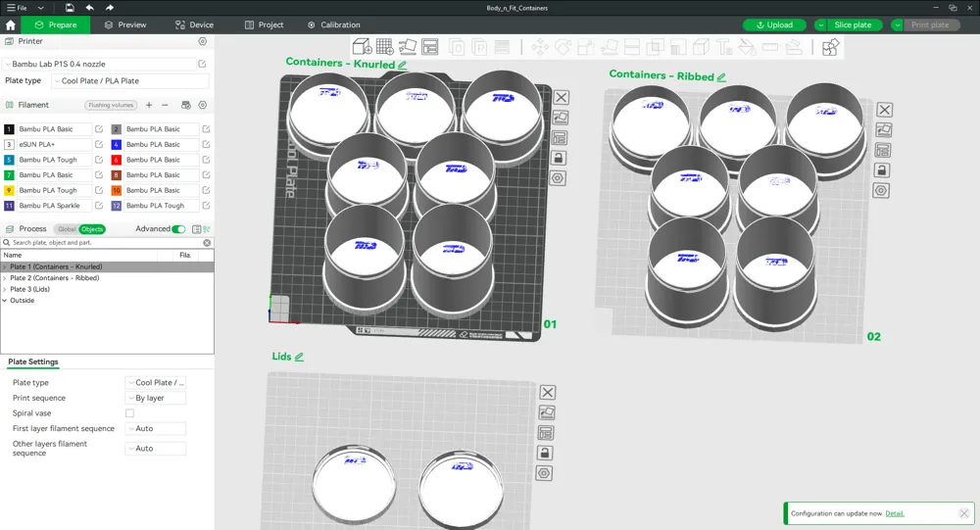Add a filament with the plus icon
This screenshot has height=530, width=980.
point(149,105)
